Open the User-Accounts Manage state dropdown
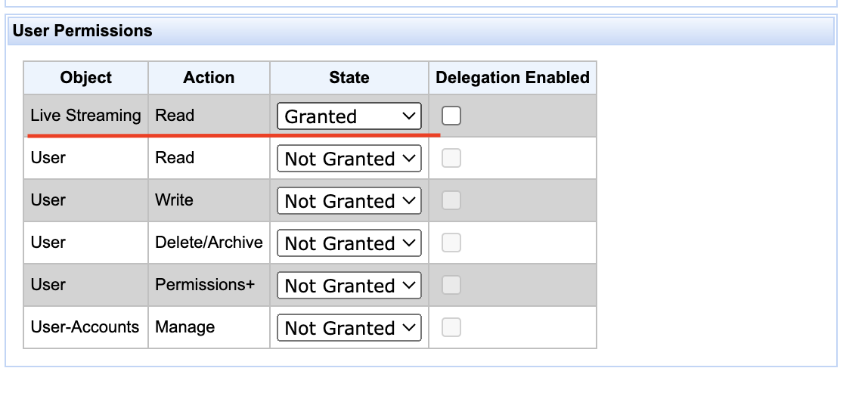The height and width of the screenshot is (399, 868). tap(349, 328)
